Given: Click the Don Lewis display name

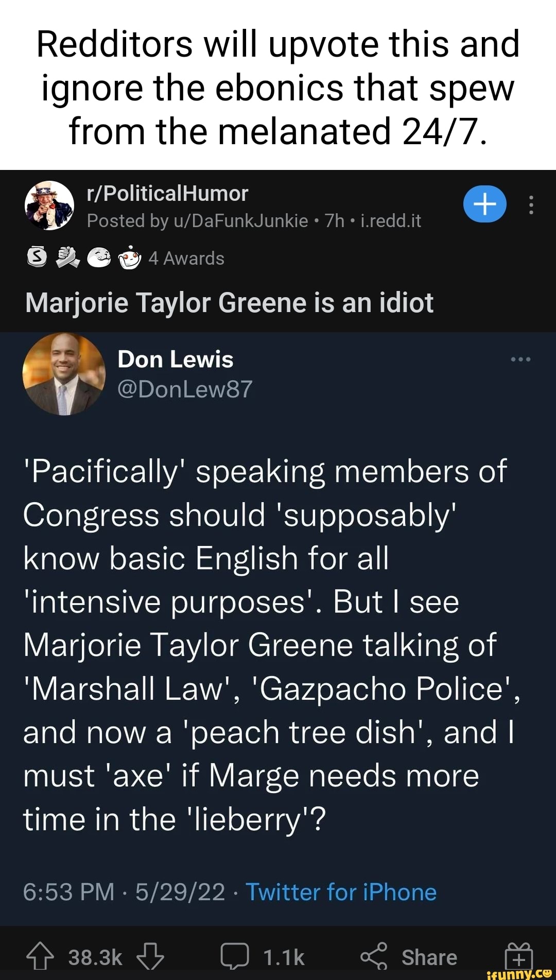Looking at the screenshot, I should click(x=175, y=359).
